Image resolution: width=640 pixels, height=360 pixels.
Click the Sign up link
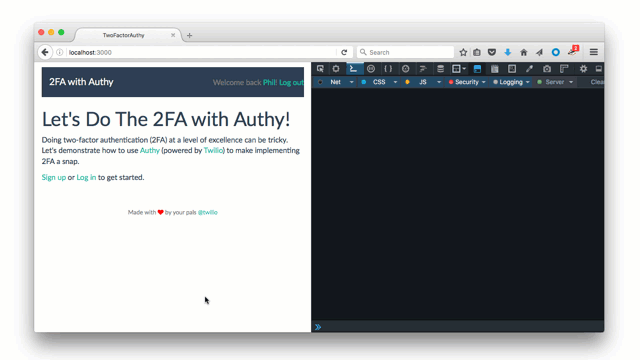click(x=53, y=177)
